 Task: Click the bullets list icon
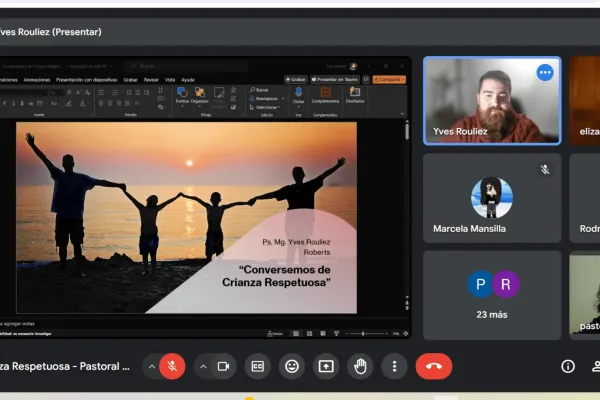pos(101,93)
